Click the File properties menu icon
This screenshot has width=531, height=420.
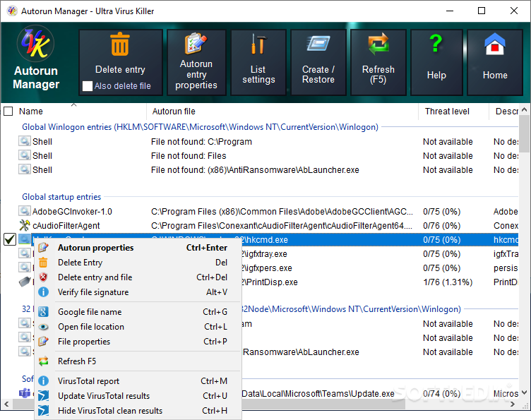pos(43,341)
